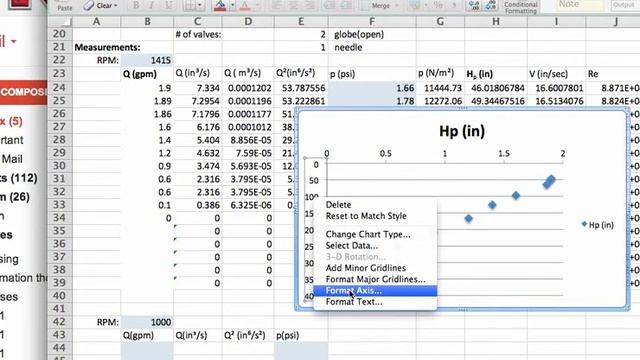The width and height of the screenshot is (640, 360).
Task: Click the chart title Hp (in)
Action: pyautogui.click(x=462, y=131)
